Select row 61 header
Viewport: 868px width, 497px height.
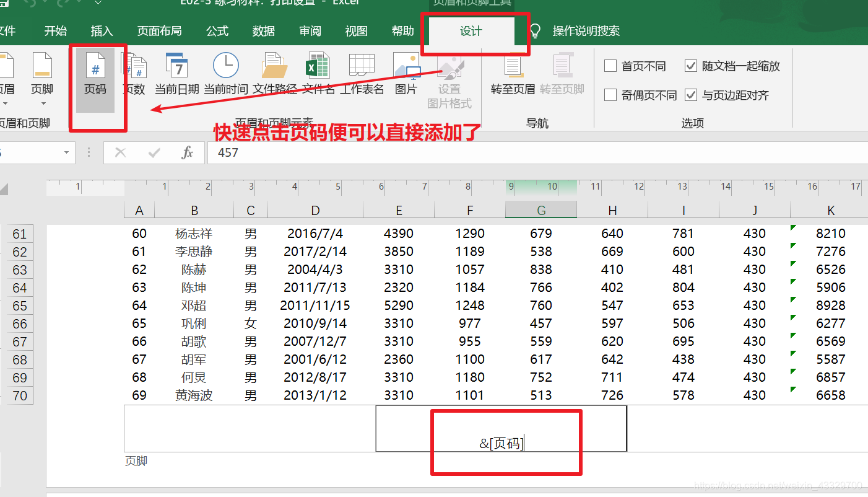point(20,234)
